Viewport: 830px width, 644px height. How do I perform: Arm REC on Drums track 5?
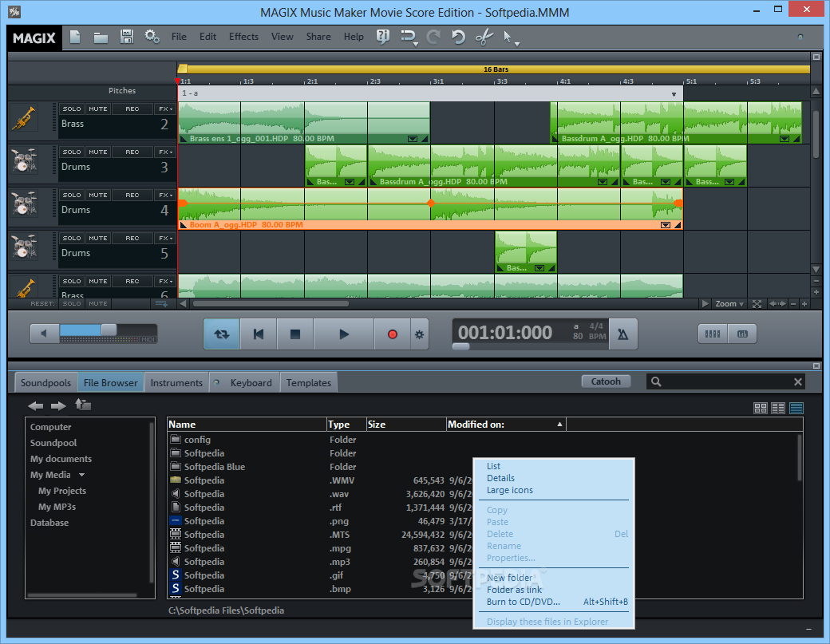[132, 238]
